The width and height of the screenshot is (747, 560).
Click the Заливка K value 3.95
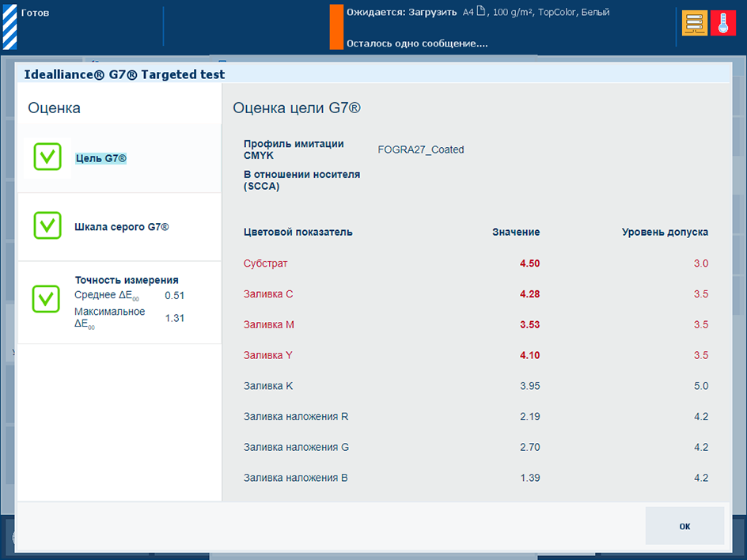click(529, 386)
